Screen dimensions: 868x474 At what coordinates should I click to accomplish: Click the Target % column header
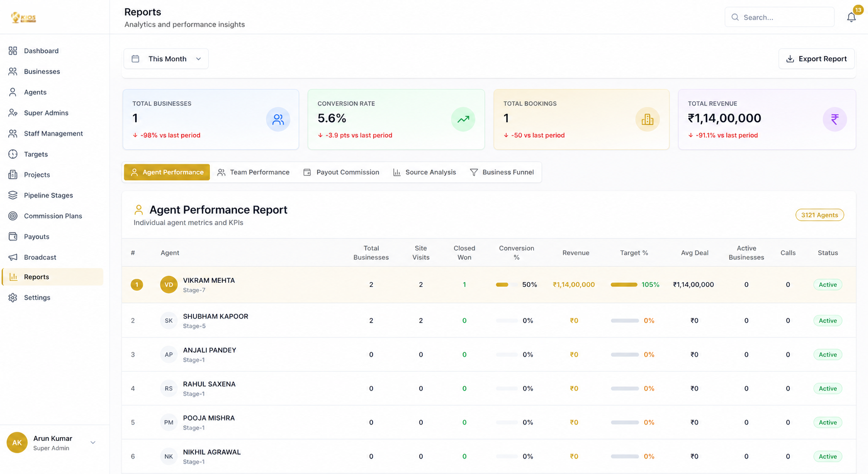pyautogui.click(x=634, y=253)
